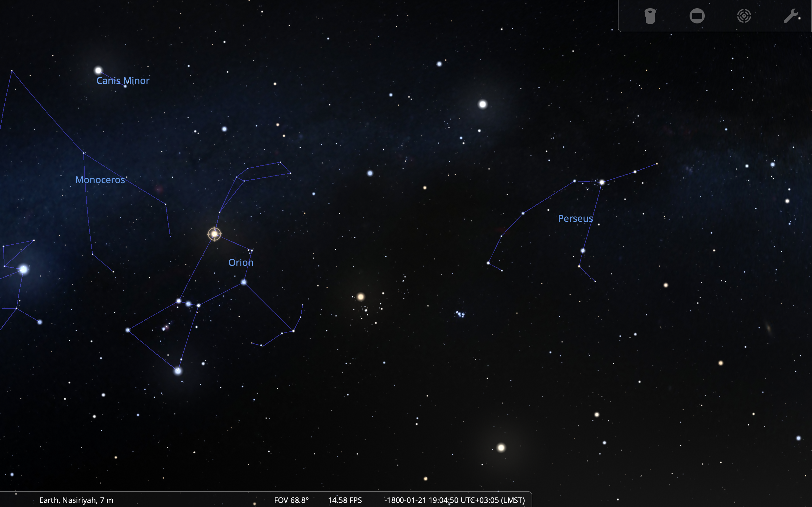Select the Pleiades star cluster
The width and height of the screenshot is (812, 507).
tap(460, 314)
